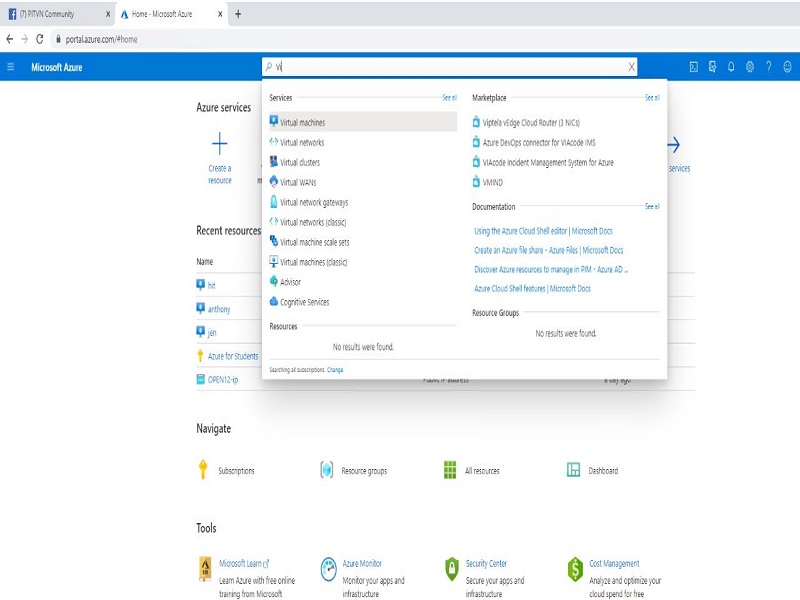Open the Azure portal hamburger menu

click(11, 67)
